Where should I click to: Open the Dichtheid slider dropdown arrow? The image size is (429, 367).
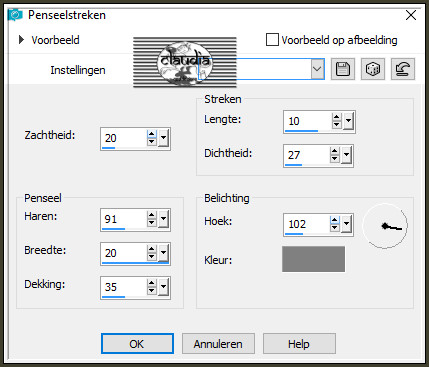(x=346, y=155)
